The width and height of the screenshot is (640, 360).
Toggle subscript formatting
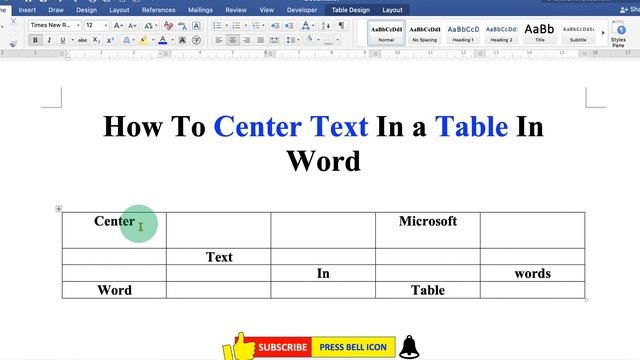pyautogui.click(x=96, y=40)
